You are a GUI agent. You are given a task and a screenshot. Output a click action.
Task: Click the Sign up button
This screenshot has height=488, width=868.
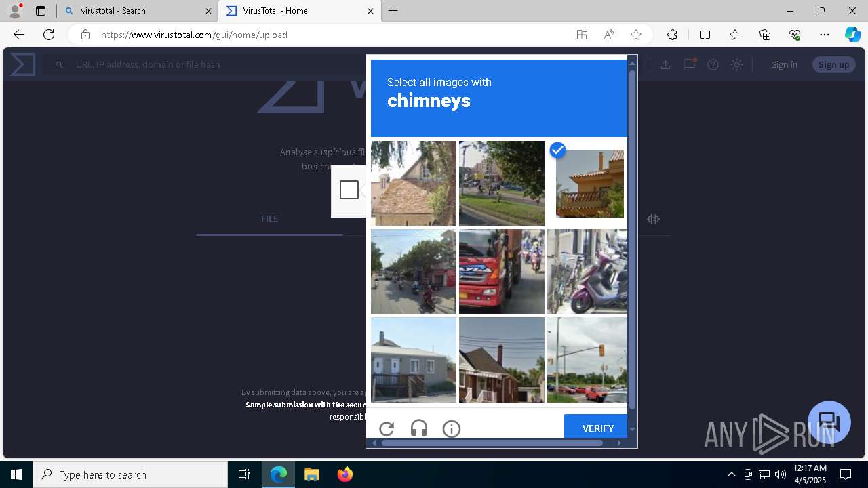click(x=834, y=64)
